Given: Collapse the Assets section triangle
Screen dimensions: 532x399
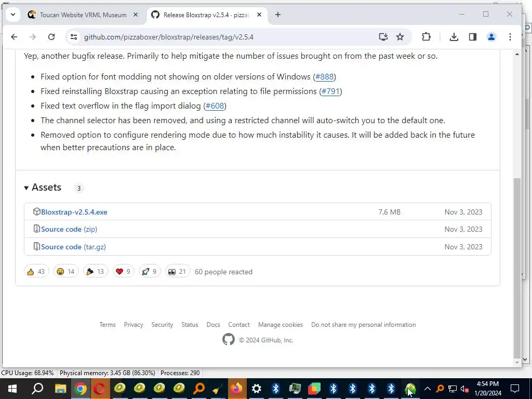Looking at the screenshot, I should click(x=26, y=188).
